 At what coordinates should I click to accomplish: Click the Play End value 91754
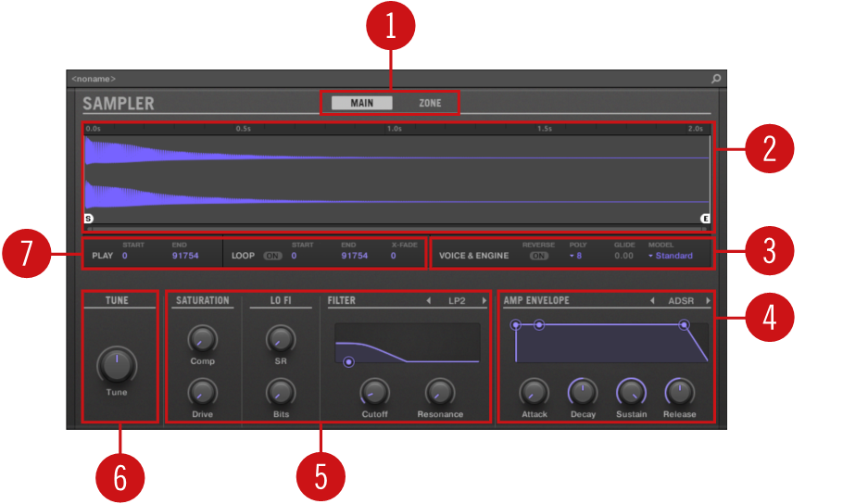click(x=185, y=256)
